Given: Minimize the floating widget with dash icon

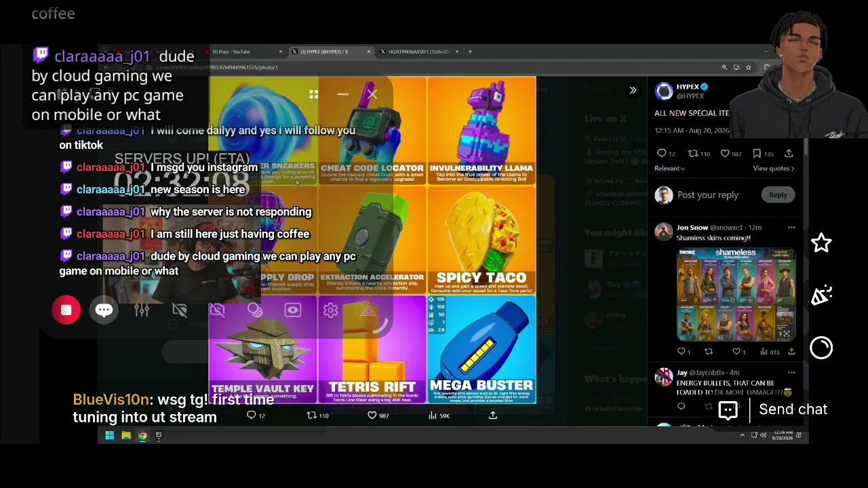Looking at the screenshot, I should click(x=343, y=95).
